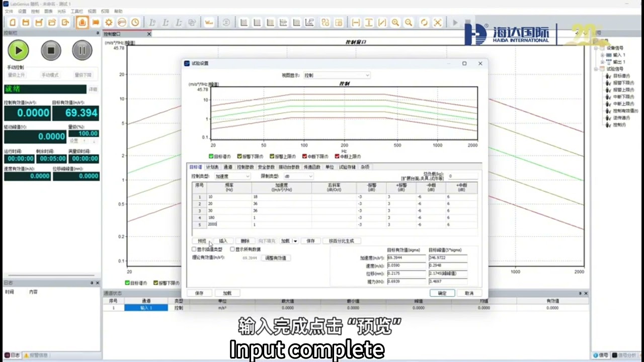
Task: Click the green start test button
Action: pyautogui.click(x=19, y=50)
